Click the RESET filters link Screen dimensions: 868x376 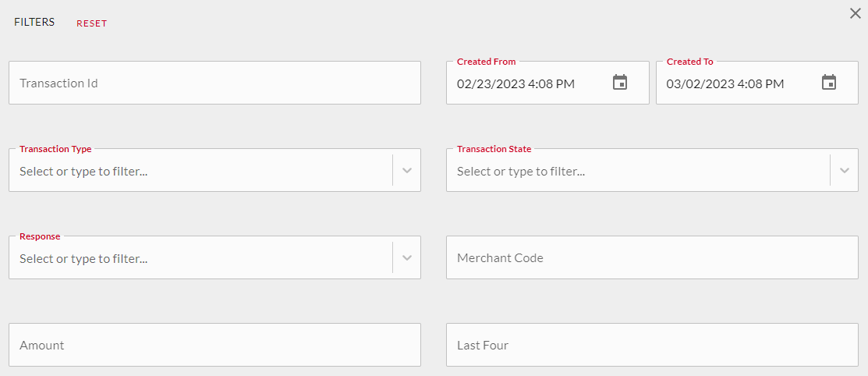tap(92, 23)
